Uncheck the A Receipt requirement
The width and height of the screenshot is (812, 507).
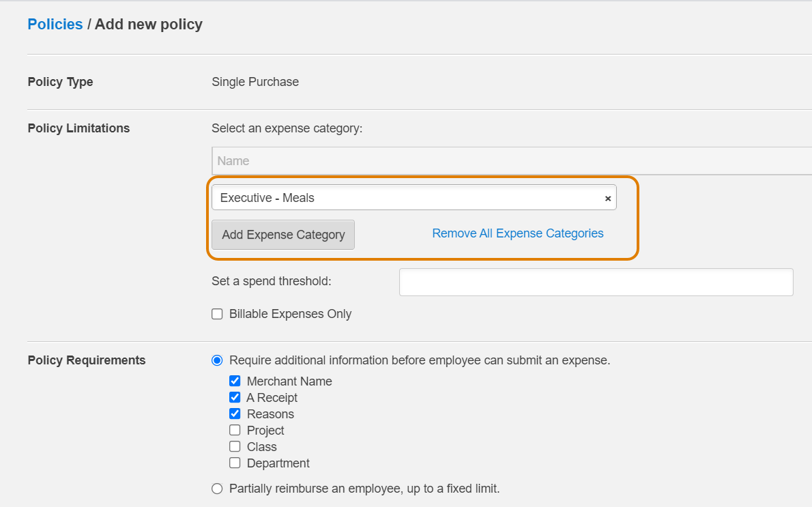235,397
